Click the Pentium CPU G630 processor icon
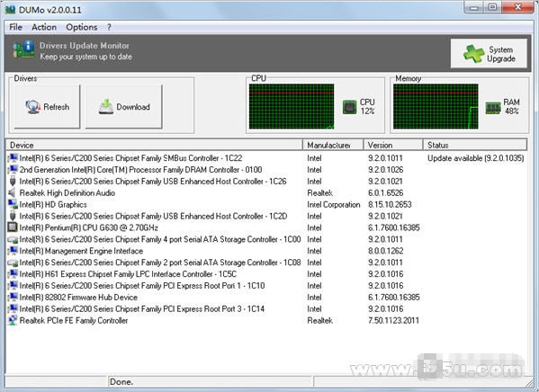Screen dimensions: 539x392 click(13, 227)
